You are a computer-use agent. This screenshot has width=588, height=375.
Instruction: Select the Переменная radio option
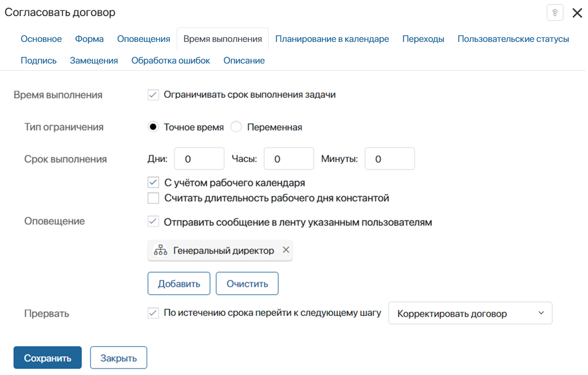click(x=236, y=127)
